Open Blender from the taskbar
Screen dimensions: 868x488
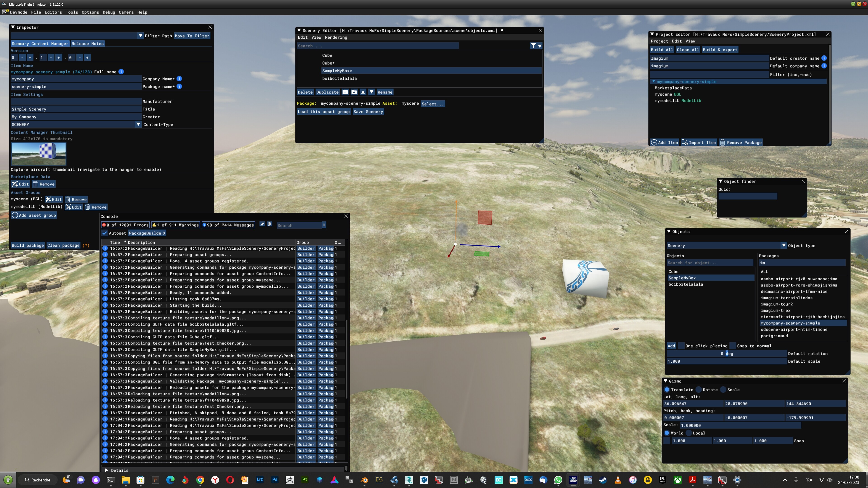point(364,480)
